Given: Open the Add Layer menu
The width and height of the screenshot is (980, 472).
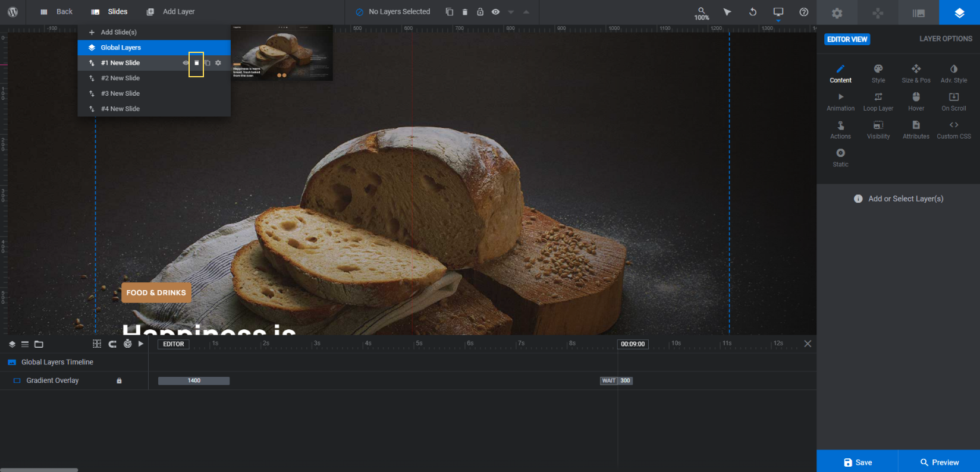Looking at the screenshot, I should click(171, 12).
